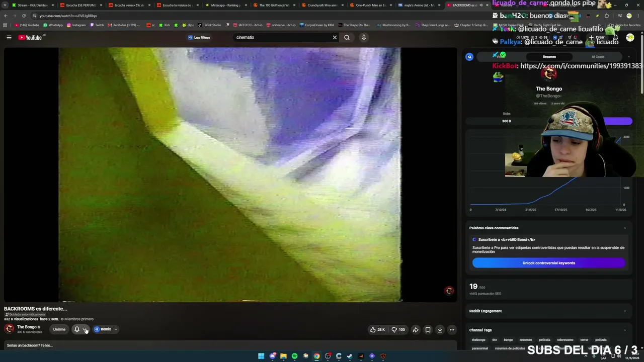Switch to Escucha ESE PERFUME tab
The height and width of the screenshot is (362, 644).
tap(79, 5)
